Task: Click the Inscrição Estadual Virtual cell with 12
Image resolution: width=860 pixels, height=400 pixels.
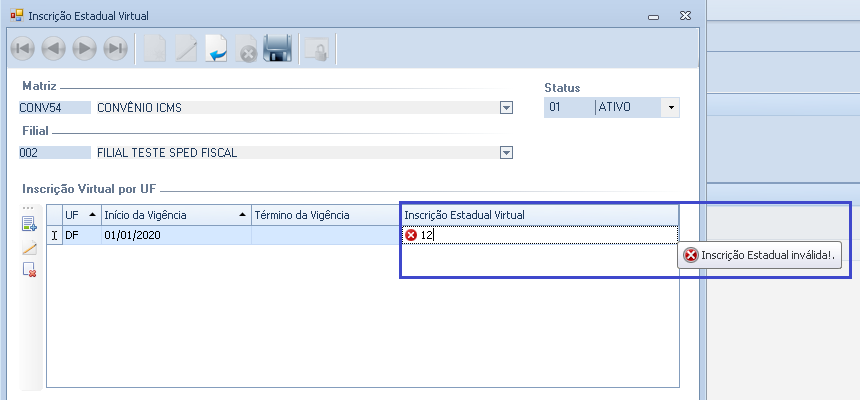Action: [540, 235]
